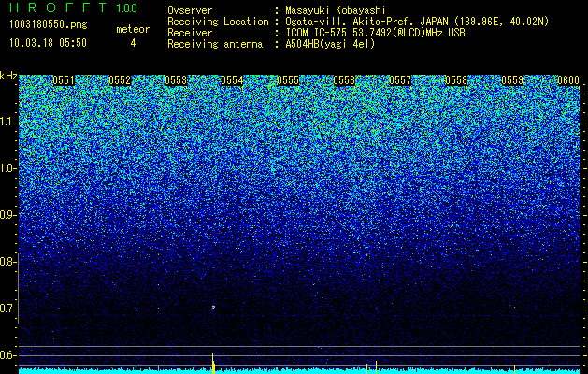The height and width of the screenshot is (374, 588).
Task: Click the 0551 time marker
Action: point(64,80)
